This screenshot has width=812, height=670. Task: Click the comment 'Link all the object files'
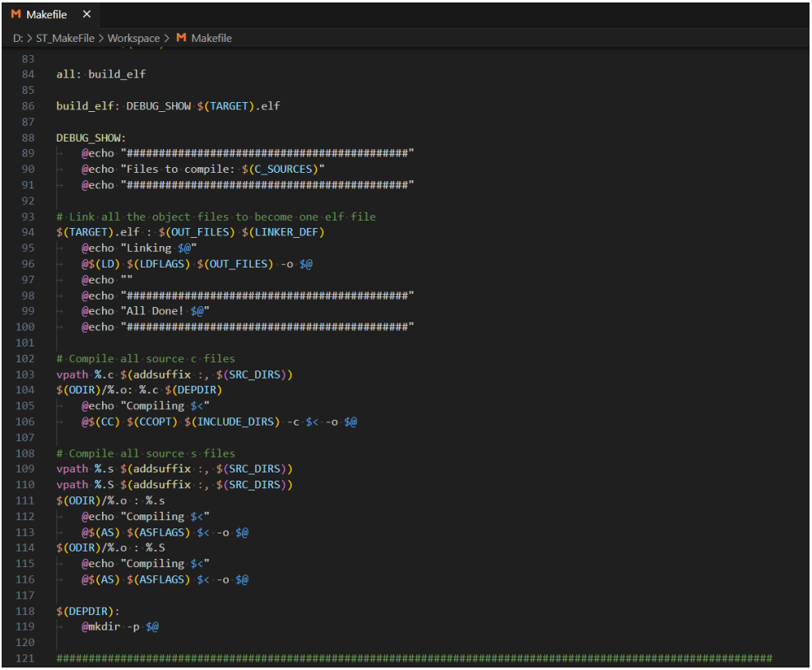click(216, 216)
